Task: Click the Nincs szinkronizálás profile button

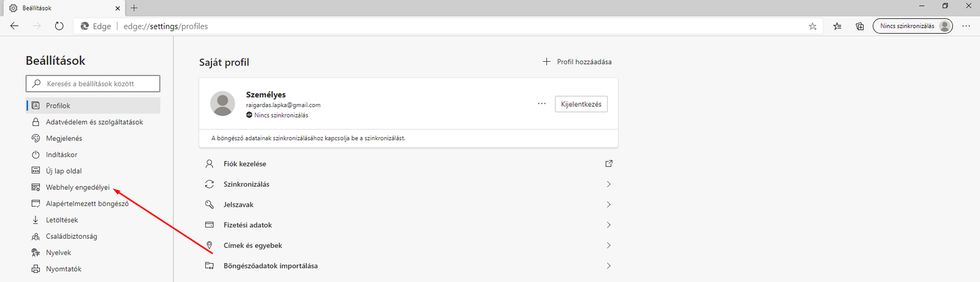Action: 912,26
